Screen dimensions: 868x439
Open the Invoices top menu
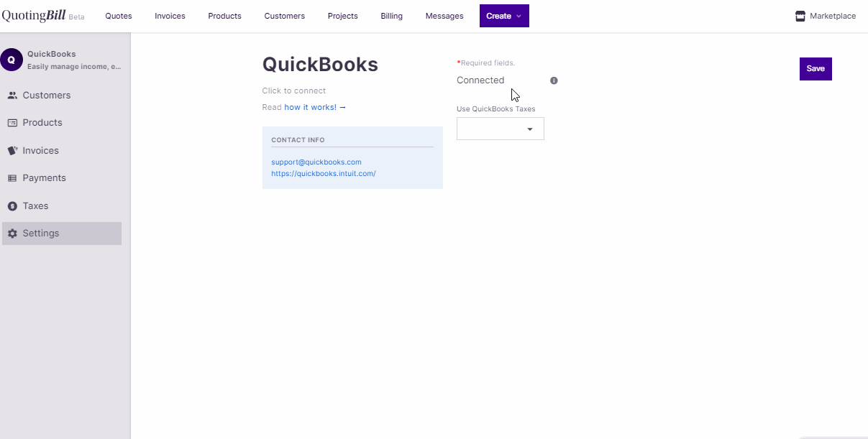(170, 16)
